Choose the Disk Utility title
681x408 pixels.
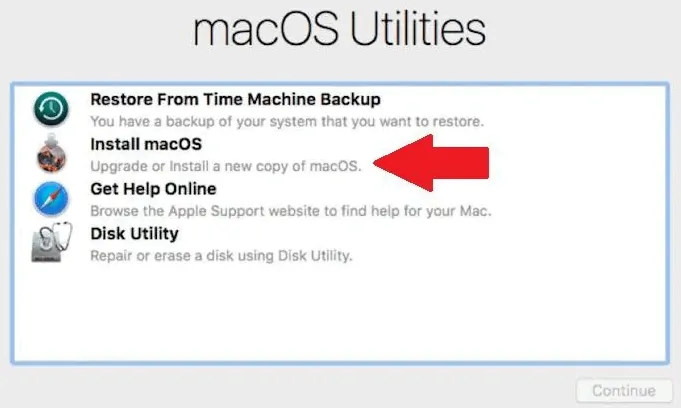134,234
